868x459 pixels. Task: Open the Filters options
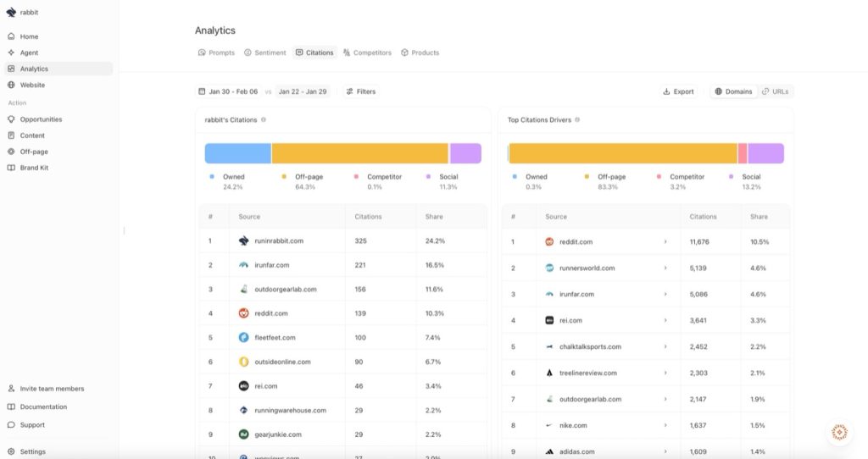point(361,91)
